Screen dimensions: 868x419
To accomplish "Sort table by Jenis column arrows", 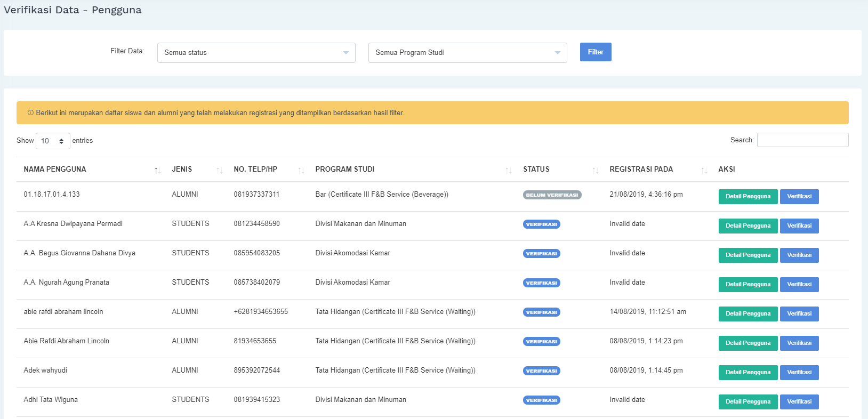I will (x=219, y=170).
